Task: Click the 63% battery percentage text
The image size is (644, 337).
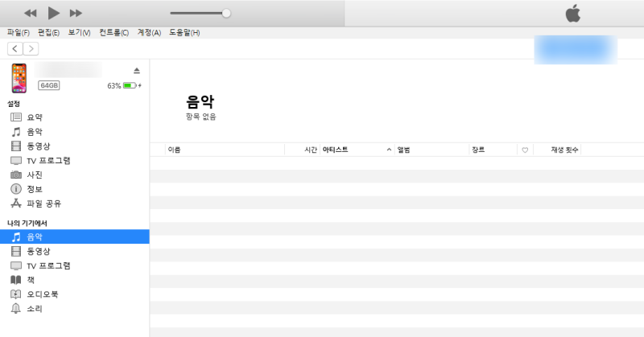Action: [114, 86]
